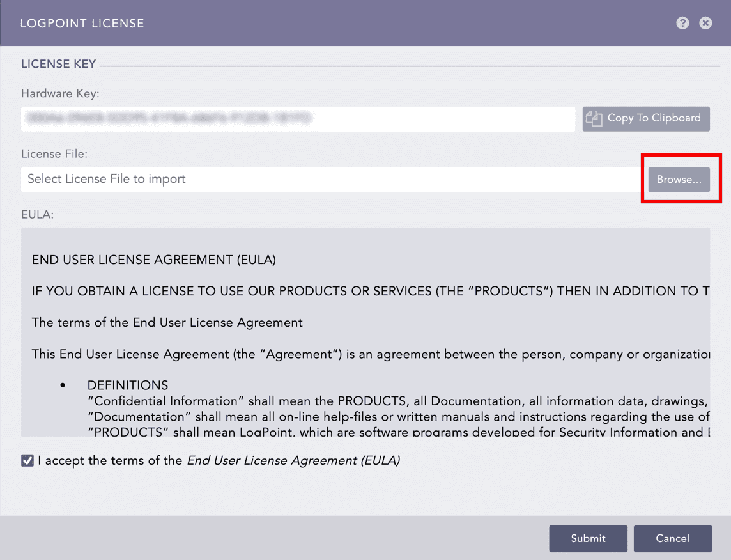Click the LOGPOINT LICENSE title bar
The height and width of the screenshot is (560, 731).
pos(82,23)
